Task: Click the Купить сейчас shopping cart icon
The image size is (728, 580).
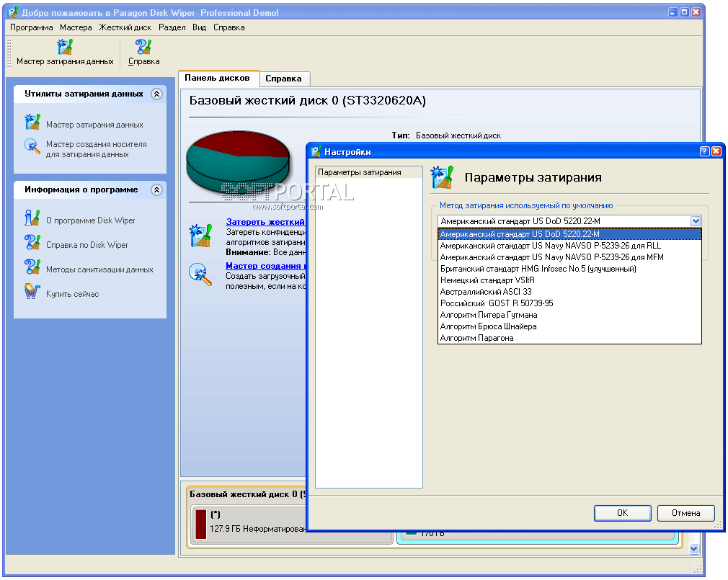Action: tap(32, 291)
